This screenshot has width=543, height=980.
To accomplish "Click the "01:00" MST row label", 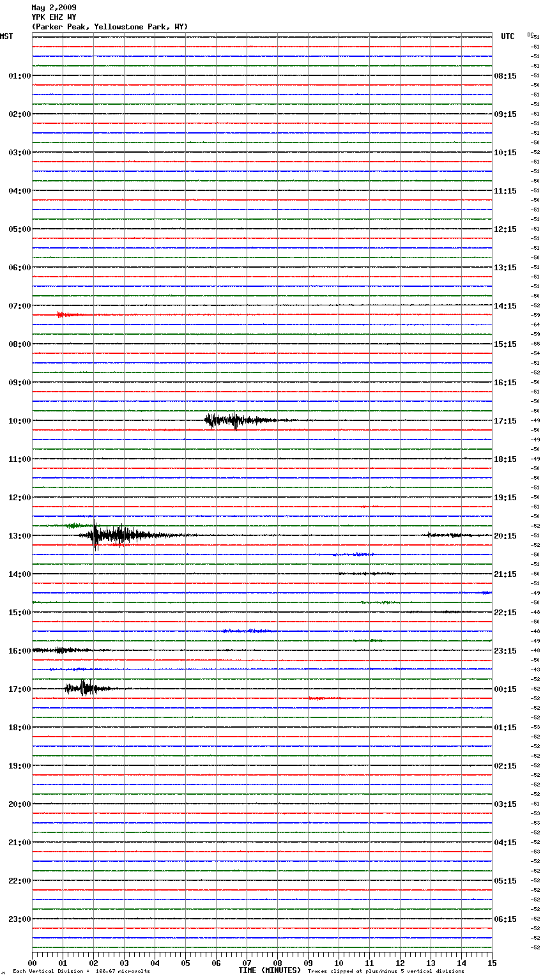I will [x=20, y=76].
